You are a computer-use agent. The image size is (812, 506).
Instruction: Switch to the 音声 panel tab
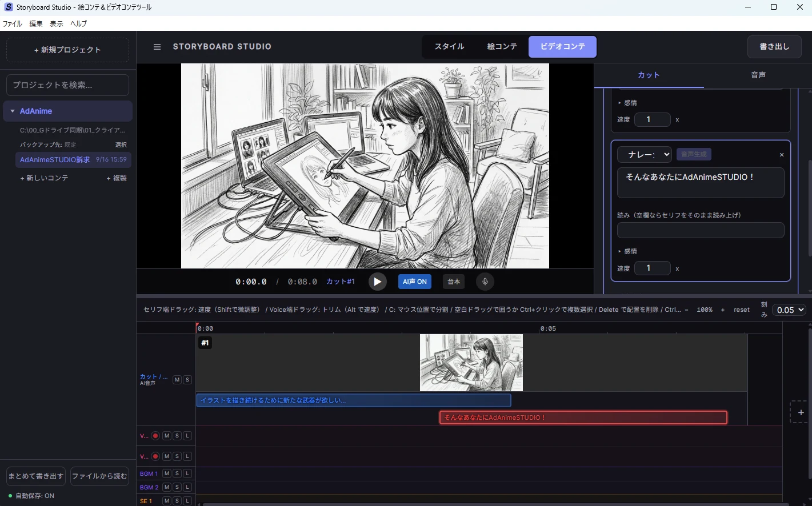tap(758, 75)
